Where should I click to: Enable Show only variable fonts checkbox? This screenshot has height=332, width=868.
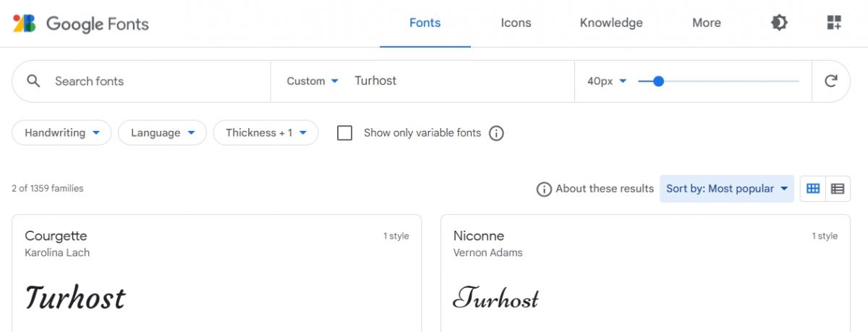[345, 133]
